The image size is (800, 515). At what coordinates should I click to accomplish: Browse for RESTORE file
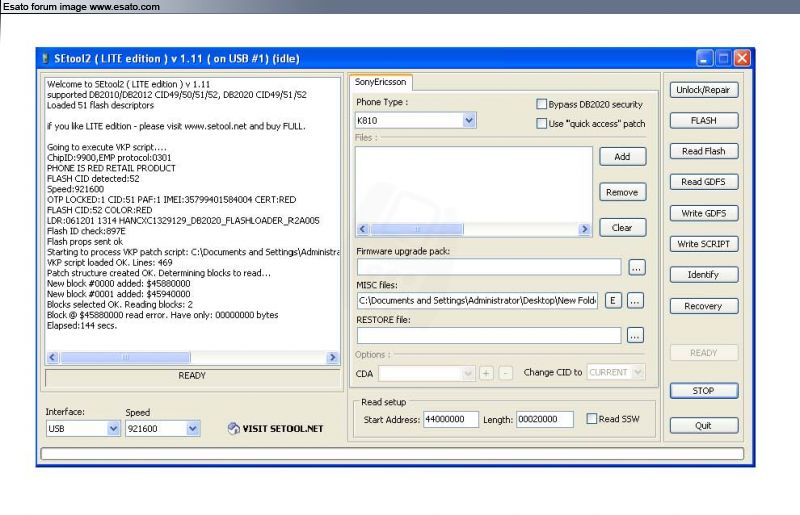[635, 335]
